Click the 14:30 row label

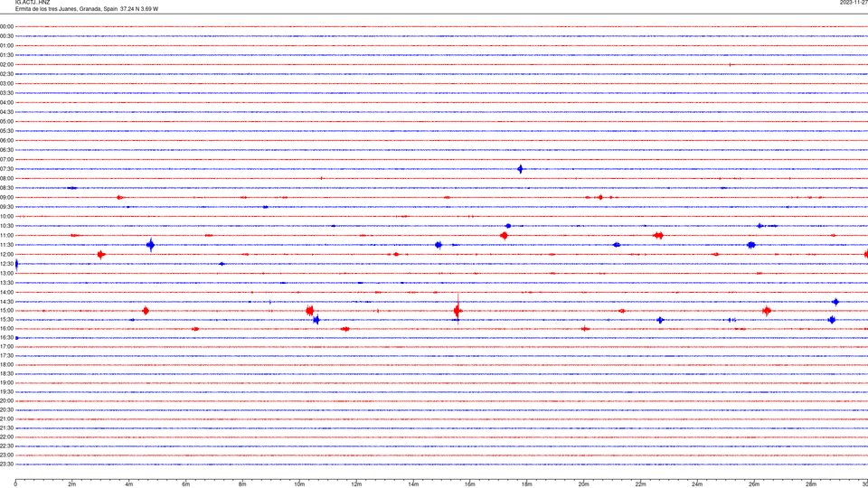[6, 302]
